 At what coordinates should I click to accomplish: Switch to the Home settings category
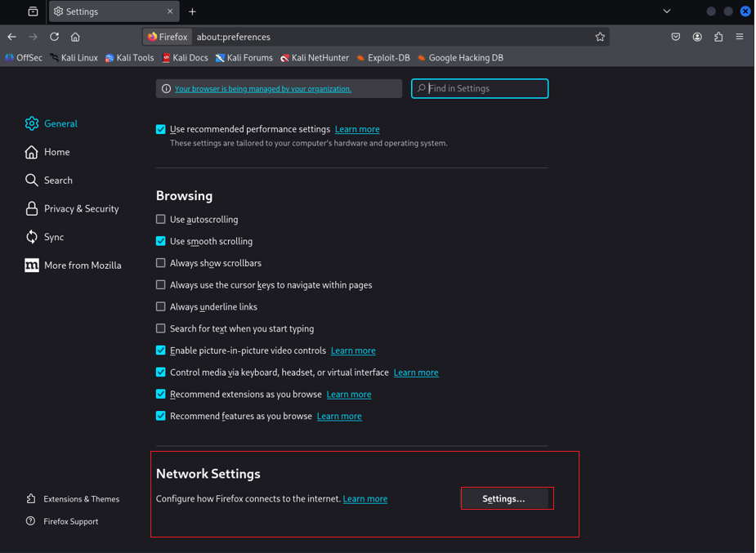[47, 152]
